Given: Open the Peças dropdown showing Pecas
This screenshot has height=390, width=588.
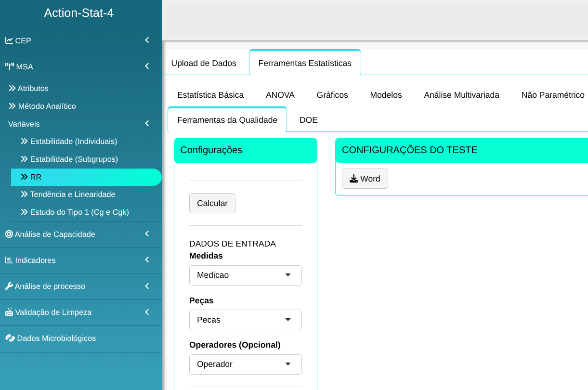Looking at the screenshot, I should 245,320.
